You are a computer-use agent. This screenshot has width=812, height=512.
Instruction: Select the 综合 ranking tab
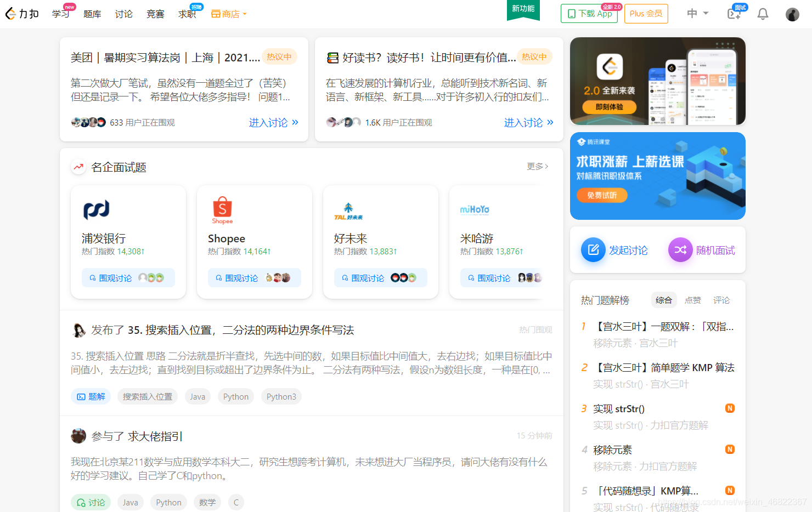tap(664, 300)
